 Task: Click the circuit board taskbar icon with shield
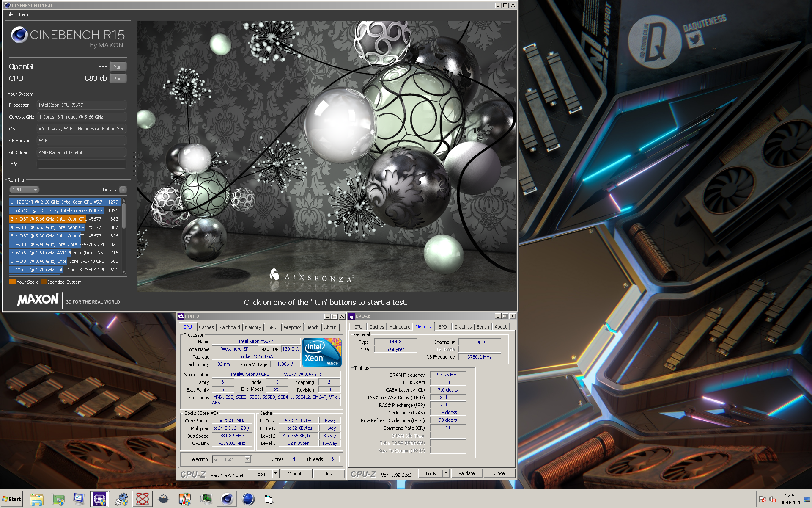pos(58,500)
